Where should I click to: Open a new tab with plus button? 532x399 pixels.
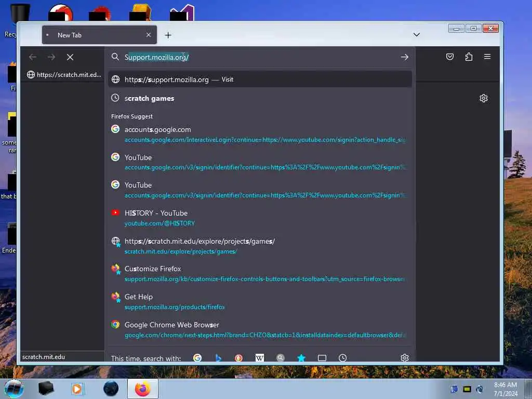(x=168, y=35)
